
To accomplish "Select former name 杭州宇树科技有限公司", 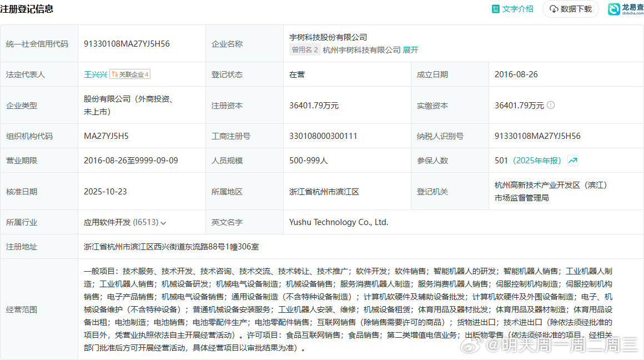I will [361, 50].
